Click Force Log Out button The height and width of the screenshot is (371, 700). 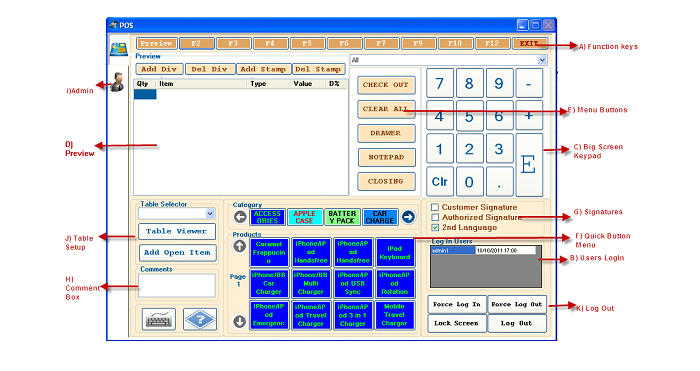517,304
